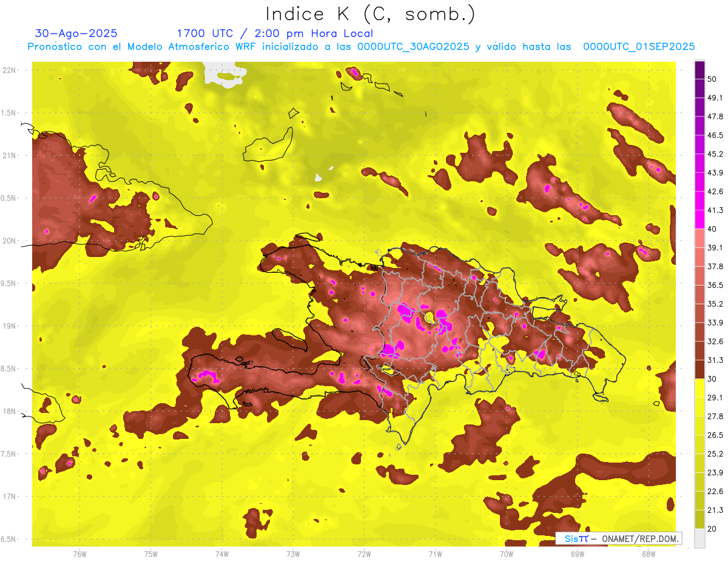Click the white swatch below the 20 label

tap(699, 538)
